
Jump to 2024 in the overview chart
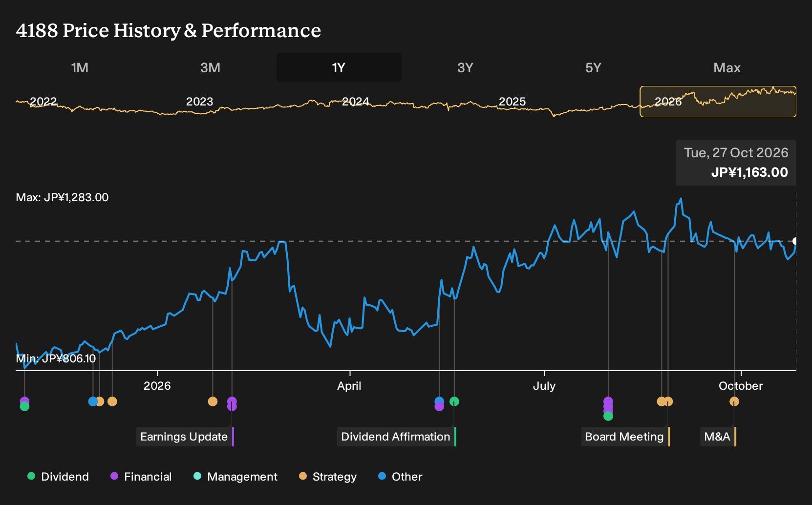[356, 102]
